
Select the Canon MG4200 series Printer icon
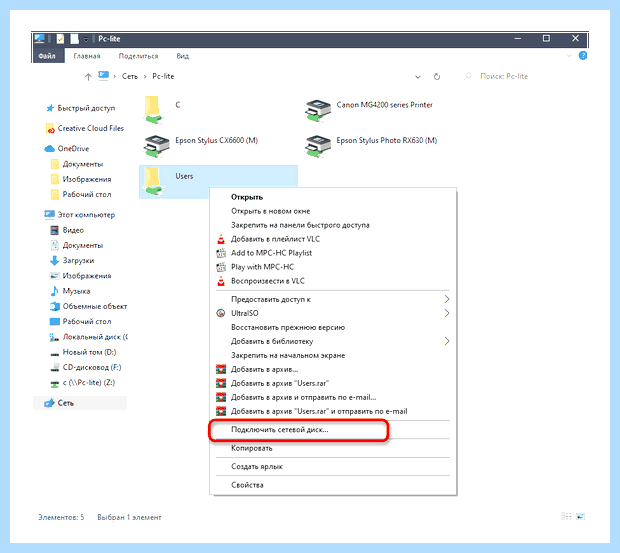tap(318, 110)
